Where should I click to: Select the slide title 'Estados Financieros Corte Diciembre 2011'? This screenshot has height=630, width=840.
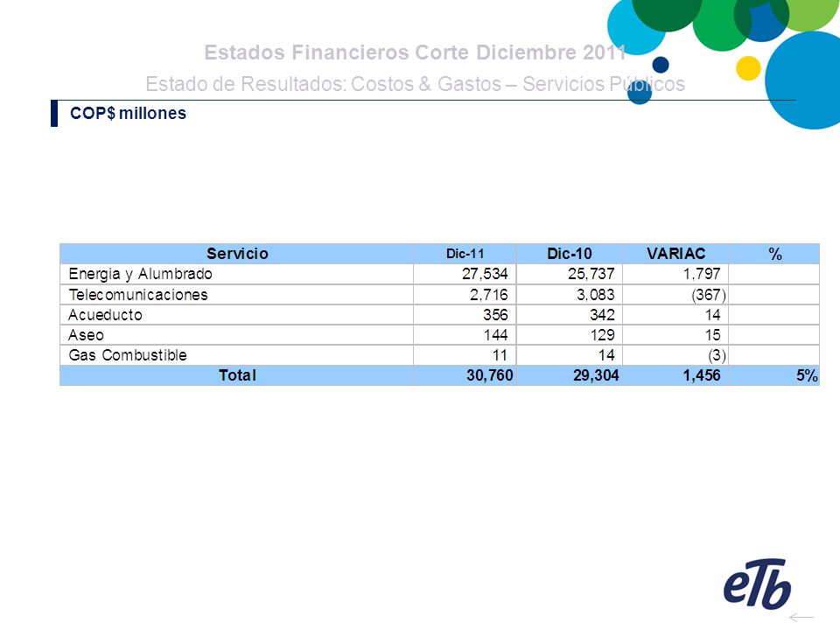point(415,52)
